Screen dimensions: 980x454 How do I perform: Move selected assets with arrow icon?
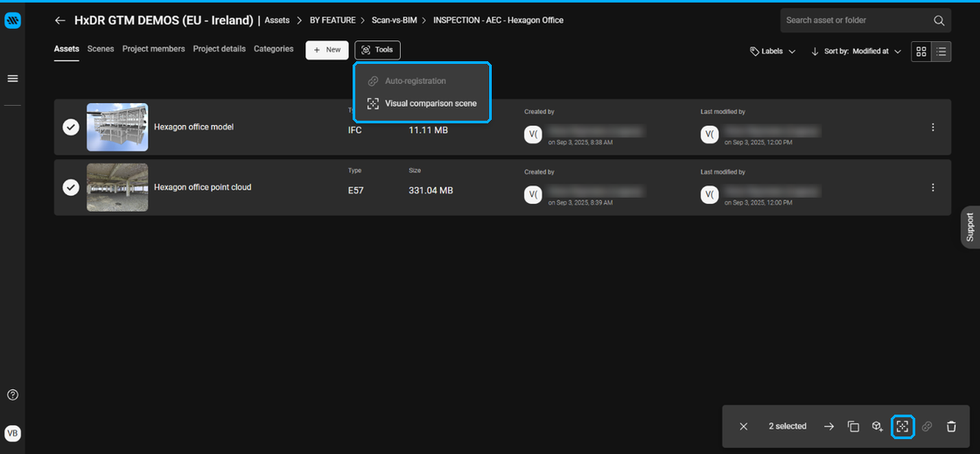click(x=829, y=427)
